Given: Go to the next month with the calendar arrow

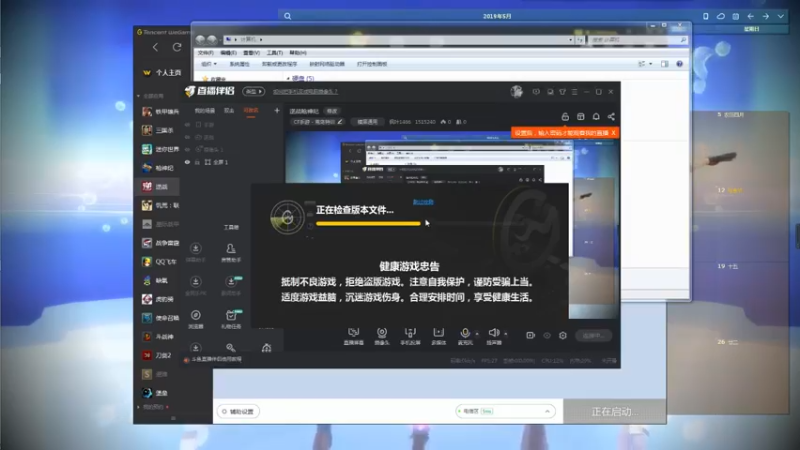Looking at the screenshot, I should 765,16.
